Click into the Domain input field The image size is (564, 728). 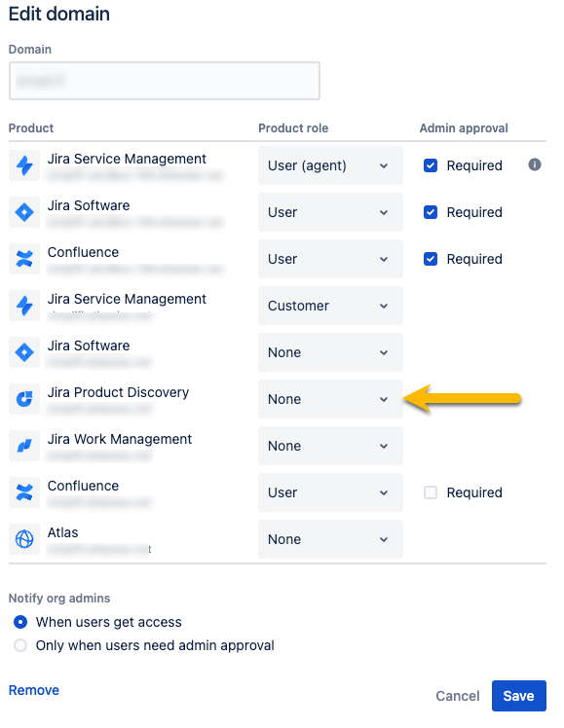click(165, 81)
